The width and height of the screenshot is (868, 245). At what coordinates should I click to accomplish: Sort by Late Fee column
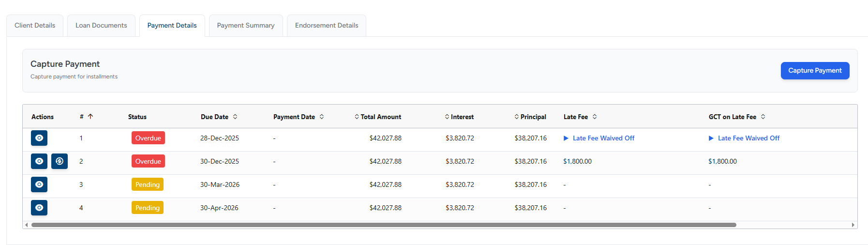(x=595, y=117)
